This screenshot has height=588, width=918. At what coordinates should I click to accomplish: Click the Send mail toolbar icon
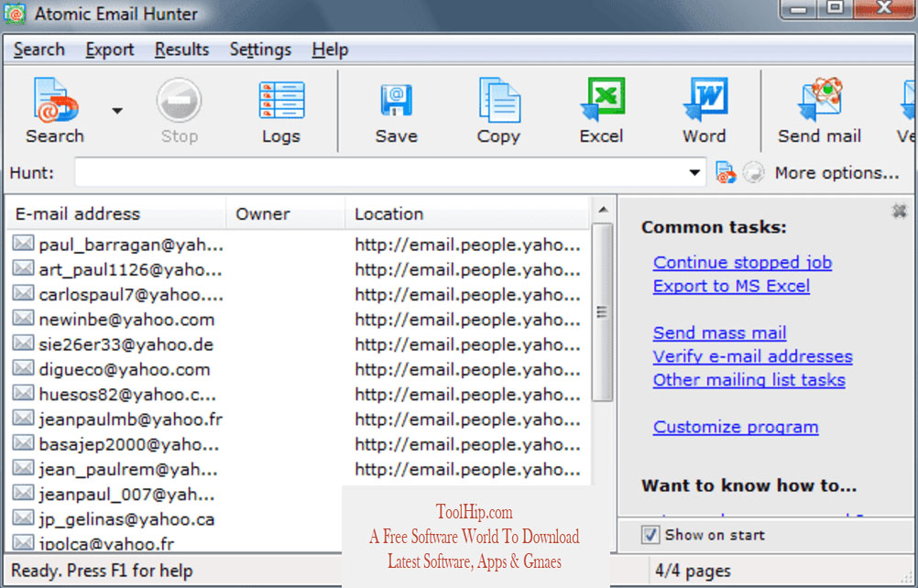point(820,101)
